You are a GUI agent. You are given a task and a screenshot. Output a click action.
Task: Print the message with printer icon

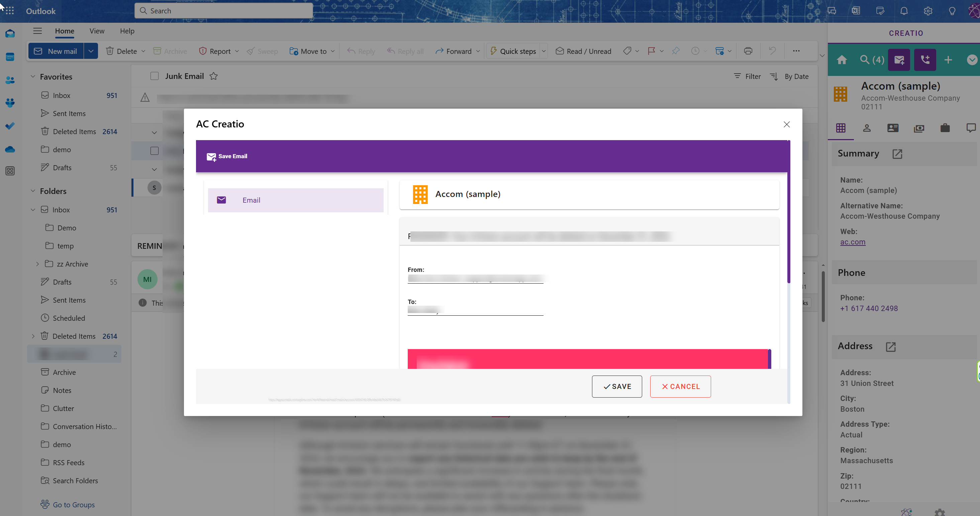tap(748, 51)
